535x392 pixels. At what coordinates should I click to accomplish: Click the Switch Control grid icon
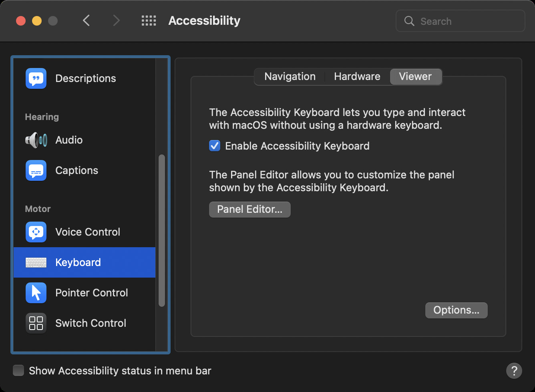36,323
